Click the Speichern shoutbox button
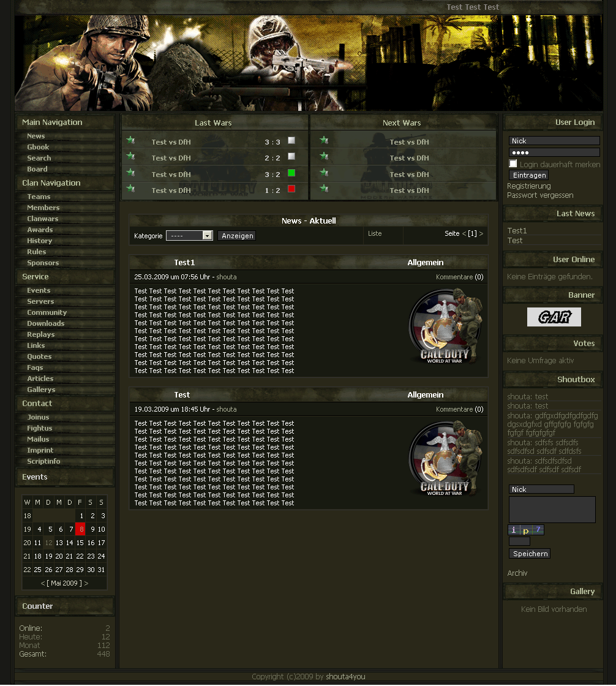616x686 pixels. pos(530,554)
